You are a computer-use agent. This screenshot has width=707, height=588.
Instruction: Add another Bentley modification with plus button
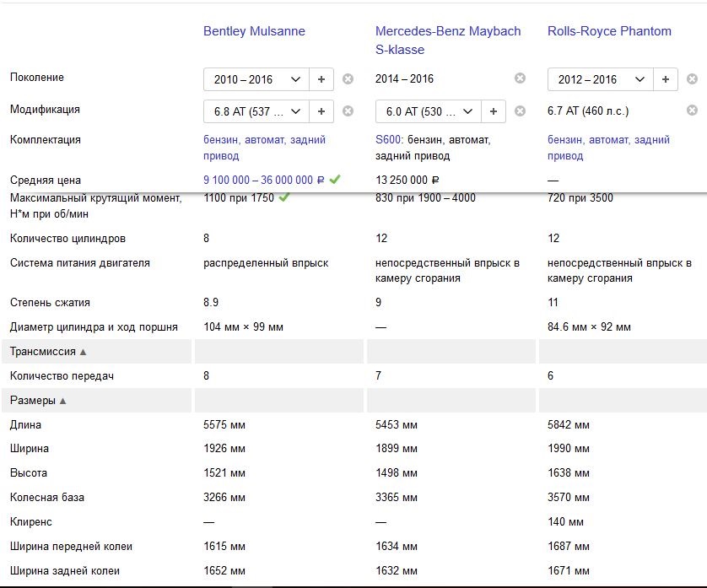pyautogui.click(x=321, y=111)
